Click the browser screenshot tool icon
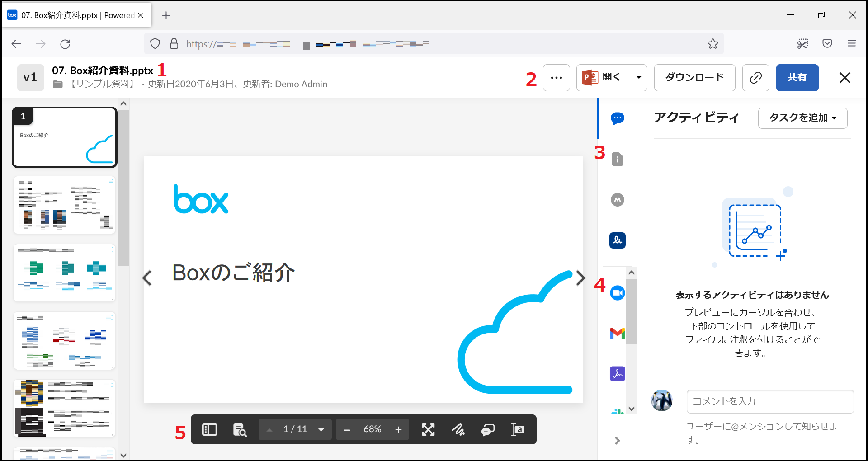Image resolution: width=868 pixels, height=461 pixels. (x=803, y=43)
